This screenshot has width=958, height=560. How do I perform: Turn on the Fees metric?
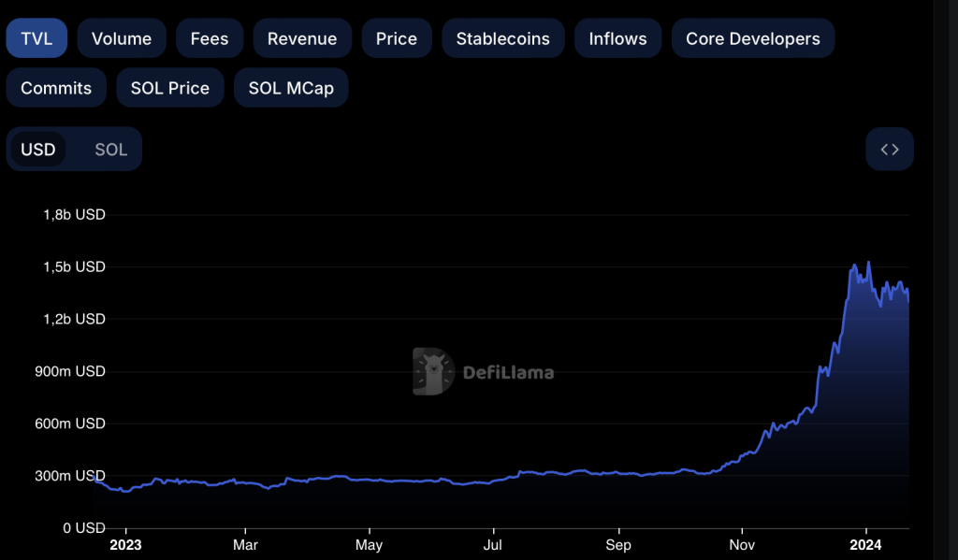pos(210,38)
